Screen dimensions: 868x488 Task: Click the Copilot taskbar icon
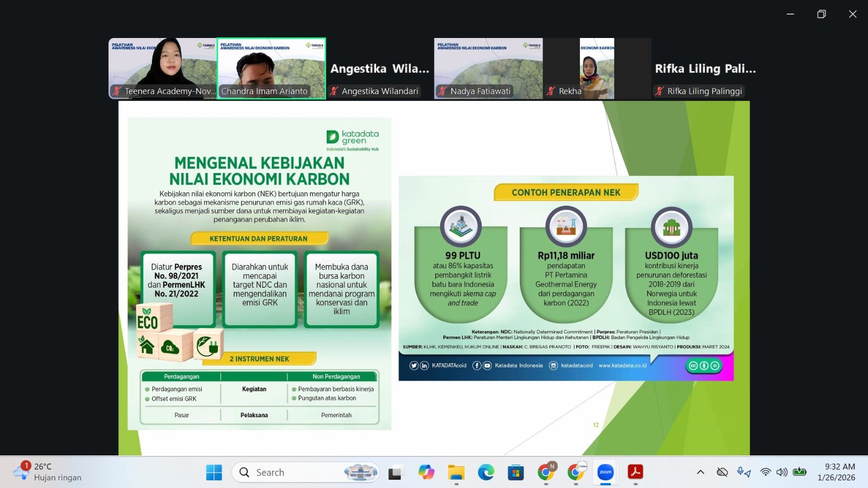click(x=426, y=472)
